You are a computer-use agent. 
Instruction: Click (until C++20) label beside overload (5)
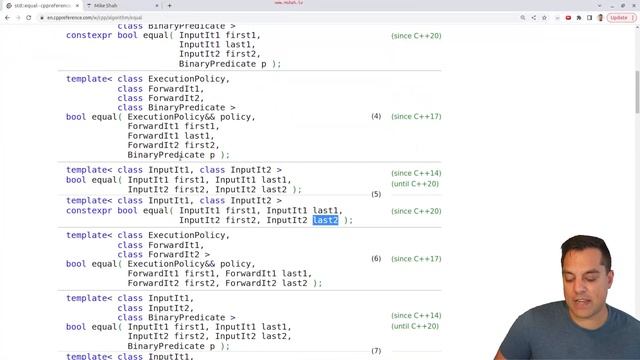[x=415, y=184]
